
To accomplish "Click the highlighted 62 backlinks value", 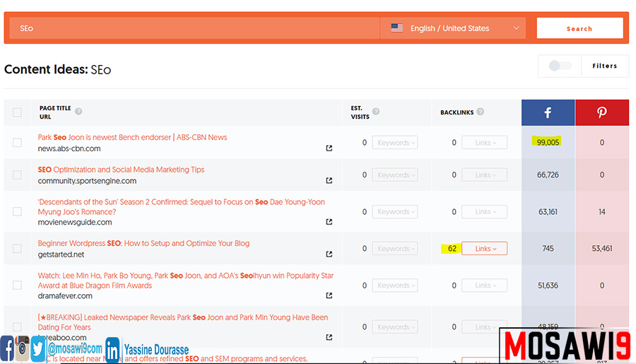I will tap(452, 248).
